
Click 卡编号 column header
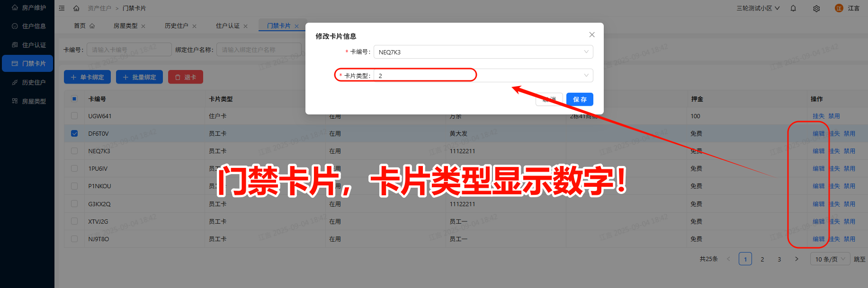coord(97,99)
